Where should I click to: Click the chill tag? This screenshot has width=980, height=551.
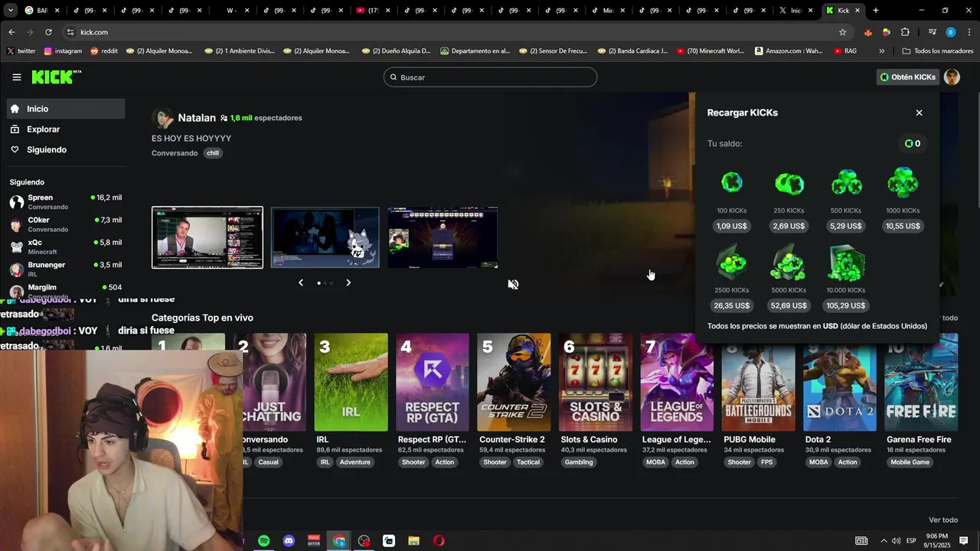(213, 153)
